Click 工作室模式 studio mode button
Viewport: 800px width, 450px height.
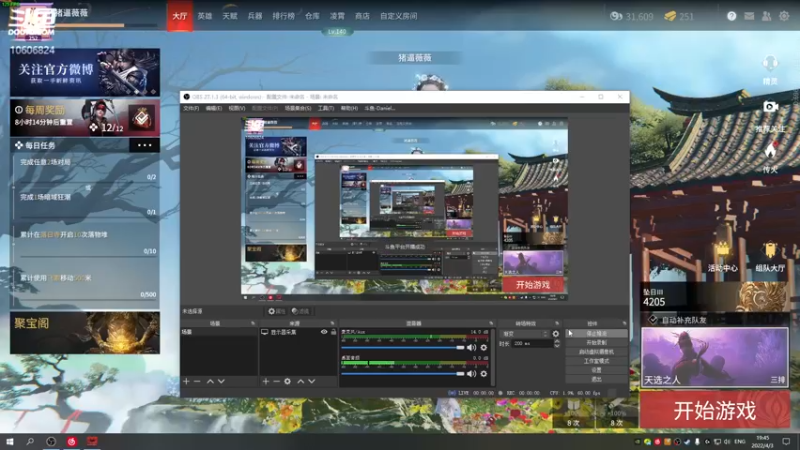(596, 361)
